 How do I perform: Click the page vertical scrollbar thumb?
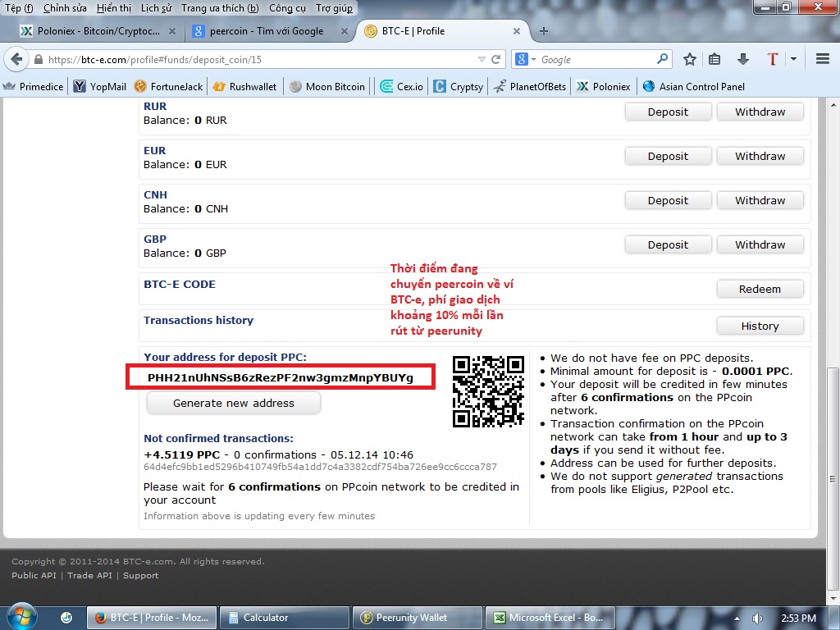pyautogui.click(x=833, y=478)
